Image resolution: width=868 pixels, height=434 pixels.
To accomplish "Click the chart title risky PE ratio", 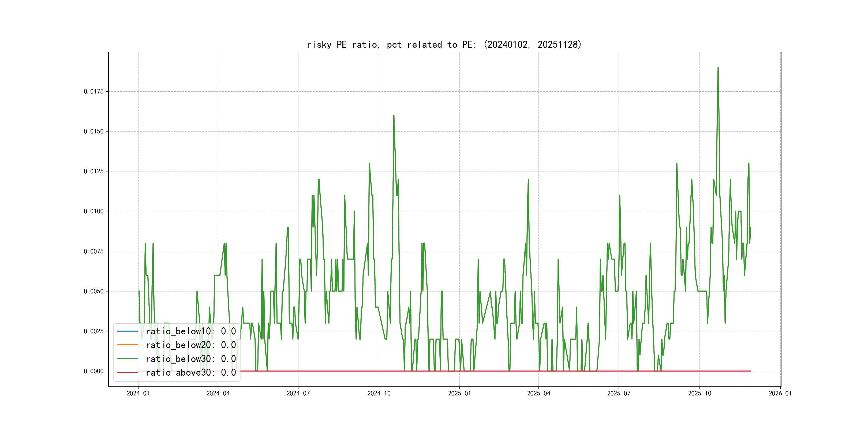I will 444,44.
